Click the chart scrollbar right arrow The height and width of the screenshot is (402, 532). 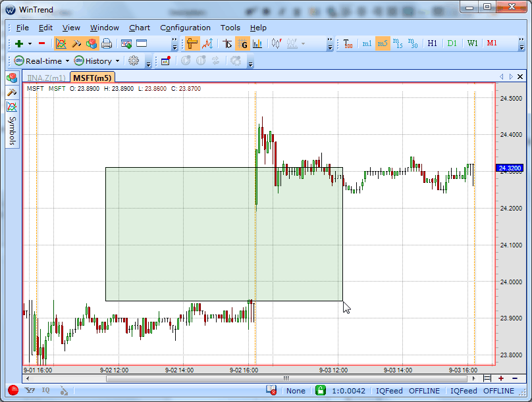pyautogui.click(x=473, y=378)
